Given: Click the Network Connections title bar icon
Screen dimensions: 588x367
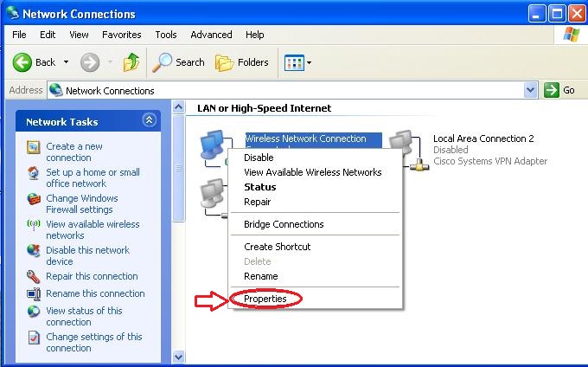Looking at the screenshot, I should coord(12,13).
